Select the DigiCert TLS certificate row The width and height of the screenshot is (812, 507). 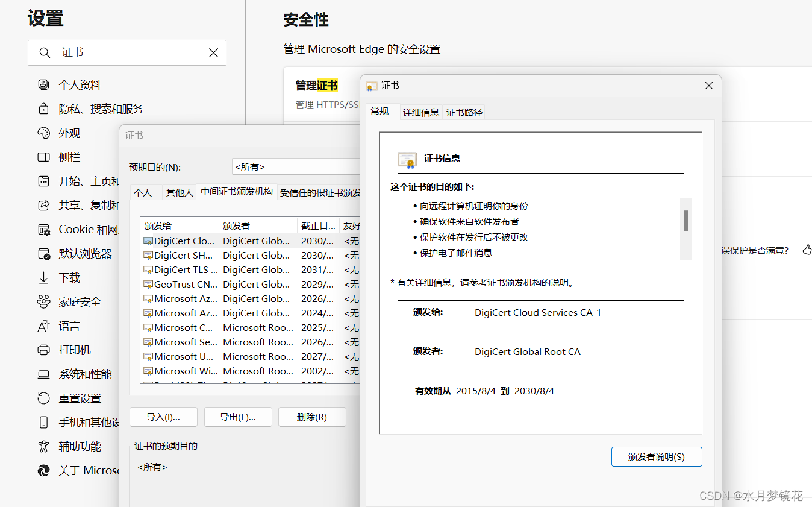tap(250, 270)
